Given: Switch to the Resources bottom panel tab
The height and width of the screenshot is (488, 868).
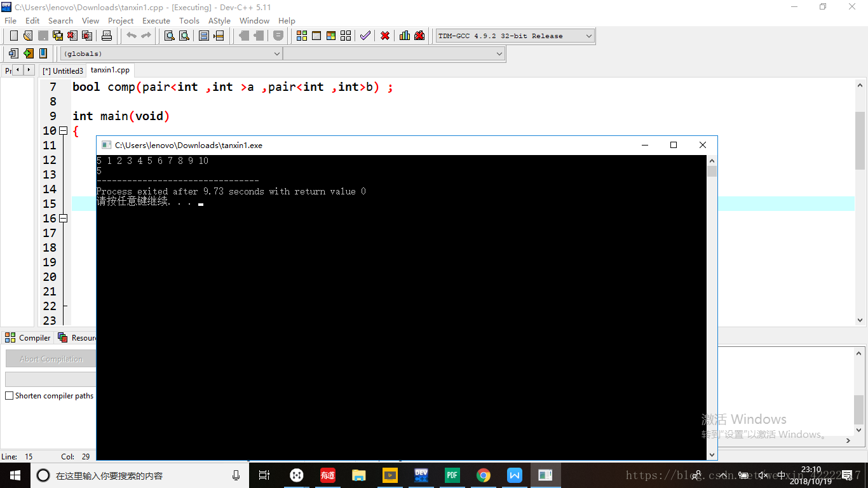Looking at the screenshot, I should click(x=76, y=337).
